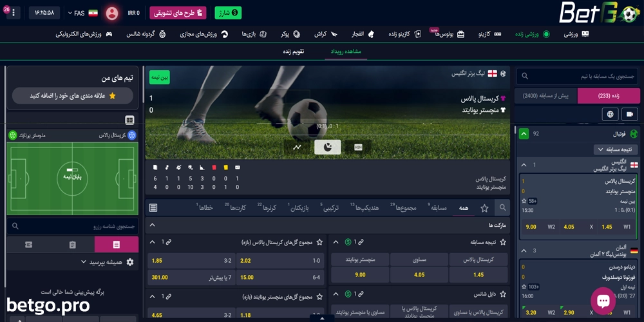Star the دابل شانس market
This screenshot has width=644, height=322.
[503, 294]
